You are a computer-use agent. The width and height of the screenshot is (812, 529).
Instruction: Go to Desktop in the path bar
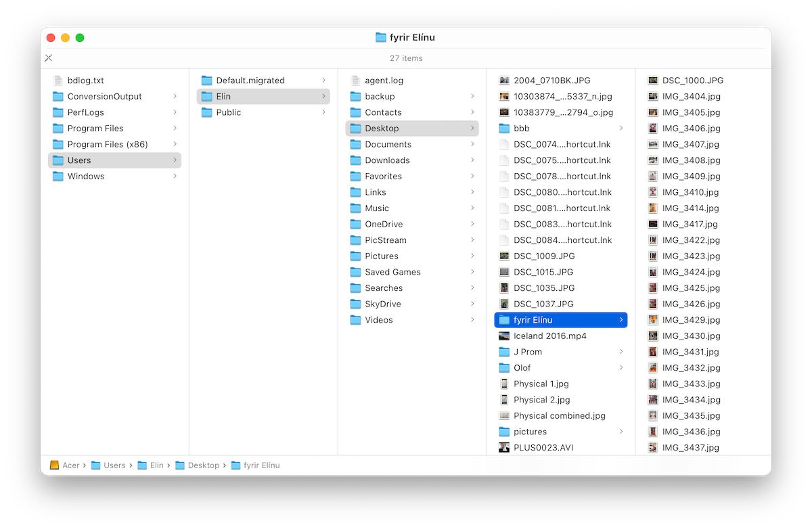198,465
